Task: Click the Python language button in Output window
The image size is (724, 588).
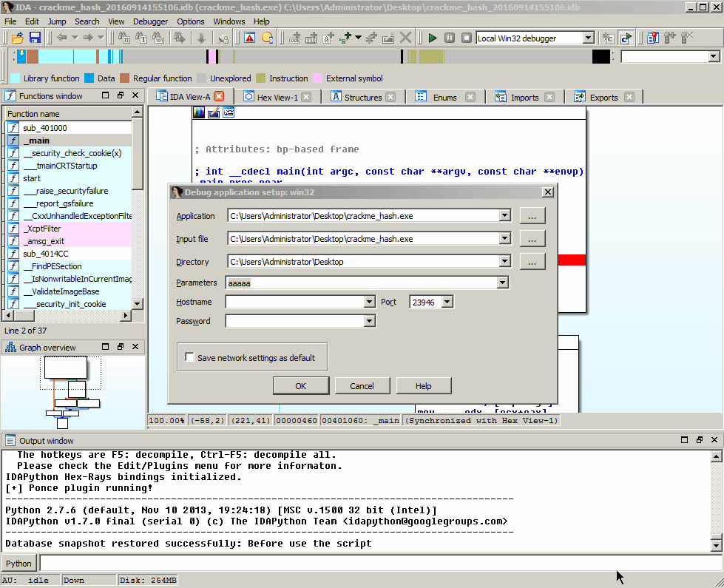Action: pos(19,563)
